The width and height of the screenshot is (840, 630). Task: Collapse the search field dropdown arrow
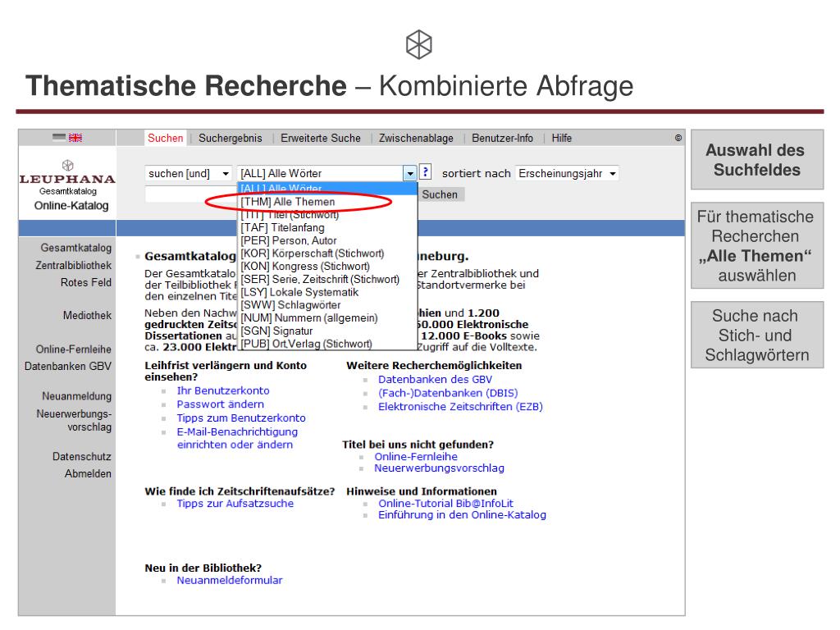tap(410, 174)
